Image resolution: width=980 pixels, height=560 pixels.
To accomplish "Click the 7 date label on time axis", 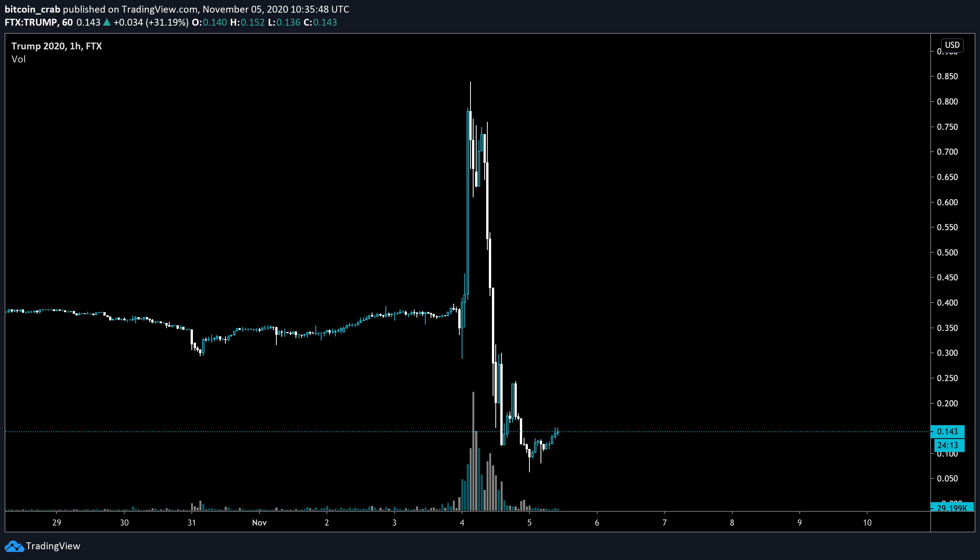I will point(665,523).
